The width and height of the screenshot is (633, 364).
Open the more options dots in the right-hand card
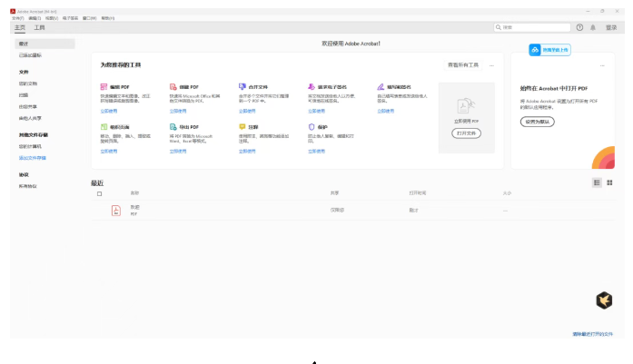point(602,65)
